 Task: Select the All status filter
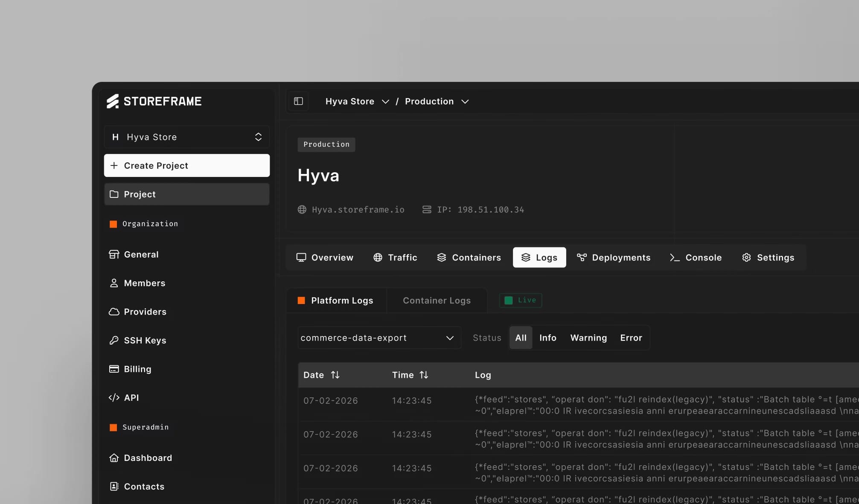click(521, 338)
